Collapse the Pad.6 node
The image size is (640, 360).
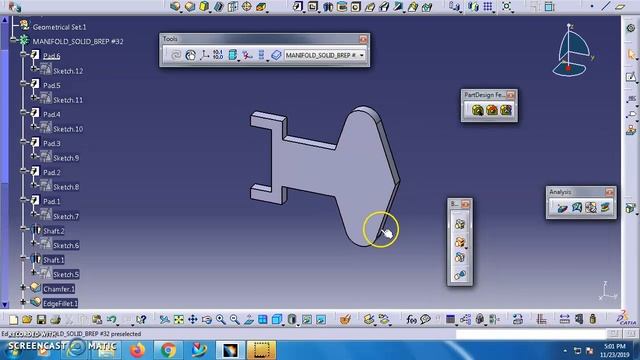click(x=23, y=54)
